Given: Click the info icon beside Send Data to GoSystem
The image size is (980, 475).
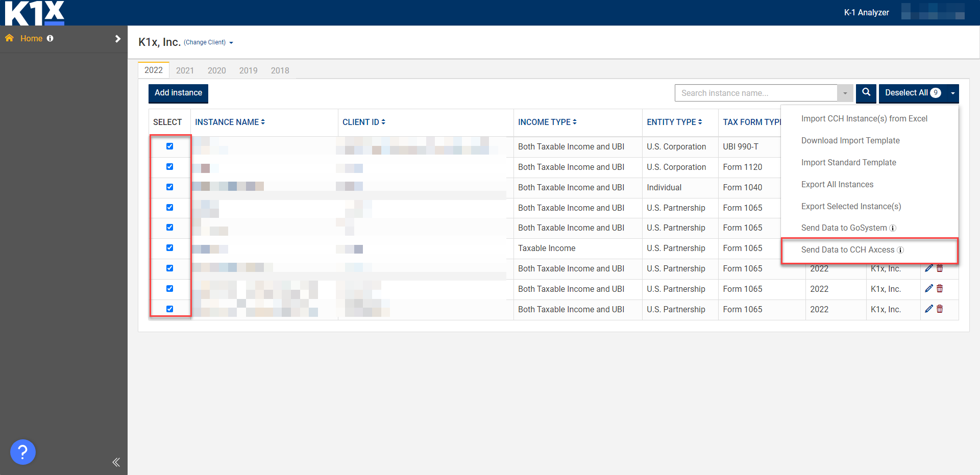Looking at the screenshot, I should pos(893,228).
